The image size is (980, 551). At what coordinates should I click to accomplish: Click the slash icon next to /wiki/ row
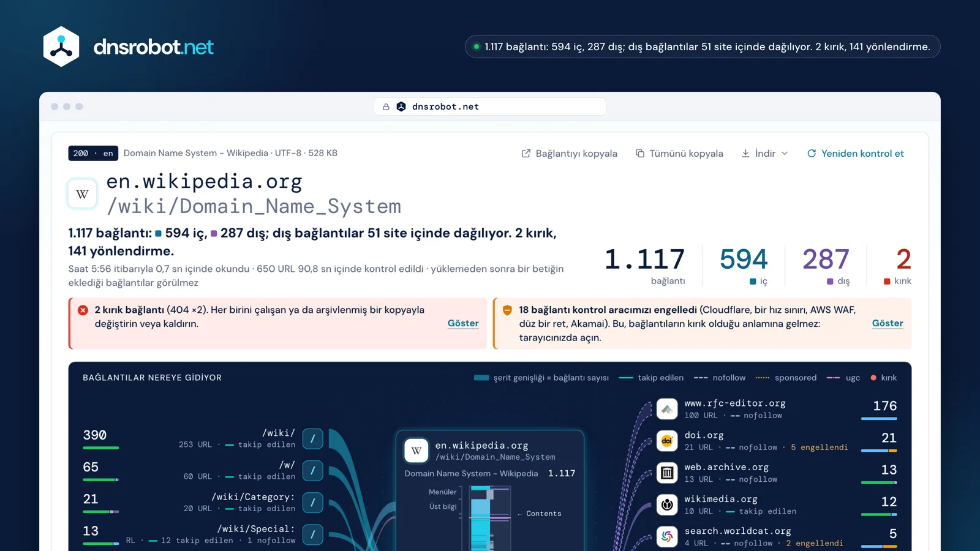pos(312,438)
